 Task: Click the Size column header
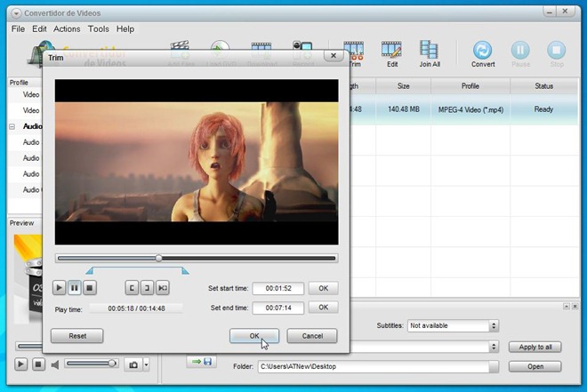click(403, 86)
